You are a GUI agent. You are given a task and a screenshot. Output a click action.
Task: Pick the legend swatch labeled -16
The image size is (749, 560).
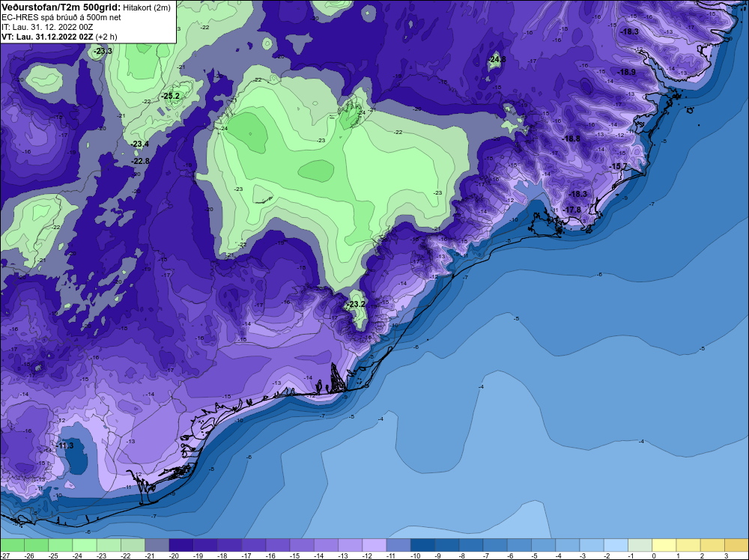pyautogui.click(x=278, y=545)
